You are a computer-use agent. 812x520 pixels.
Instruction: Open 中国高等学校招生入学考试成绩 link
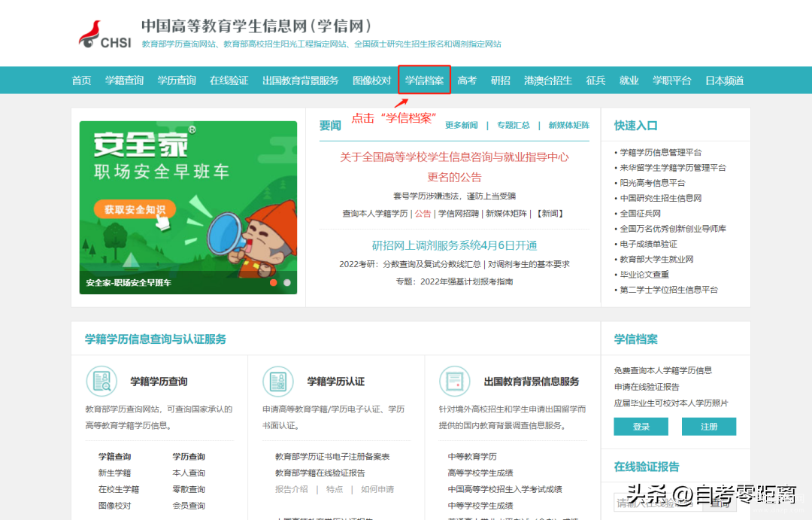point(505,489)
